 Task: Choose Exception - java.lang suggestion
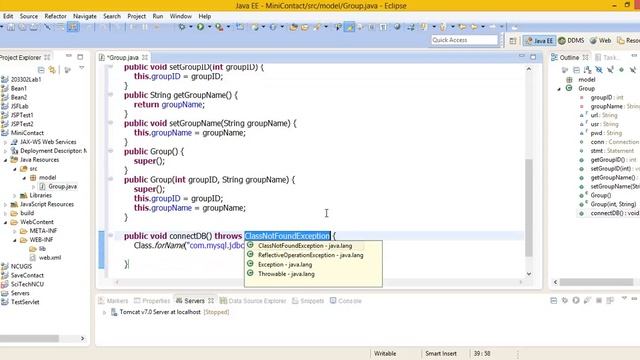285,264
